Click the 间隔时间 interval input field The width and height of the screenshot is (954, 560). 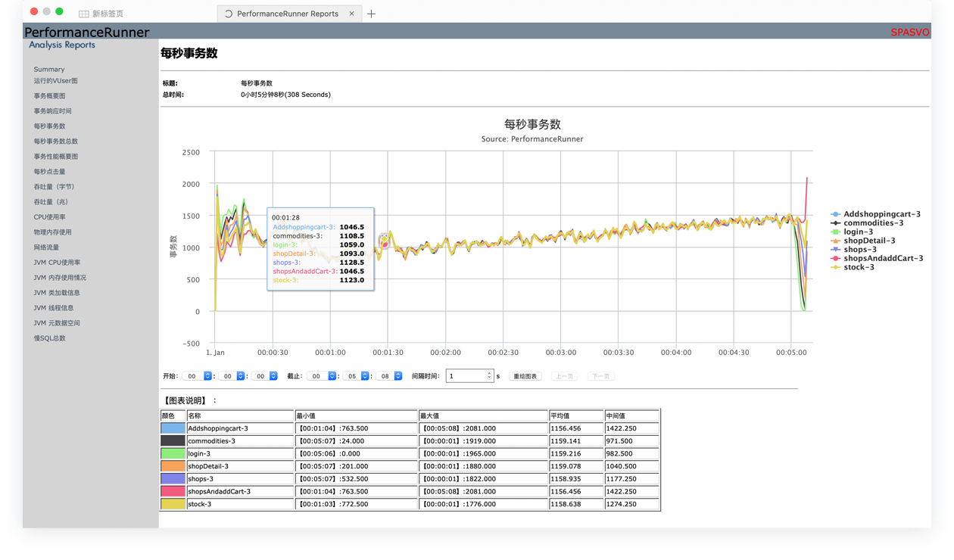point(466,376)
